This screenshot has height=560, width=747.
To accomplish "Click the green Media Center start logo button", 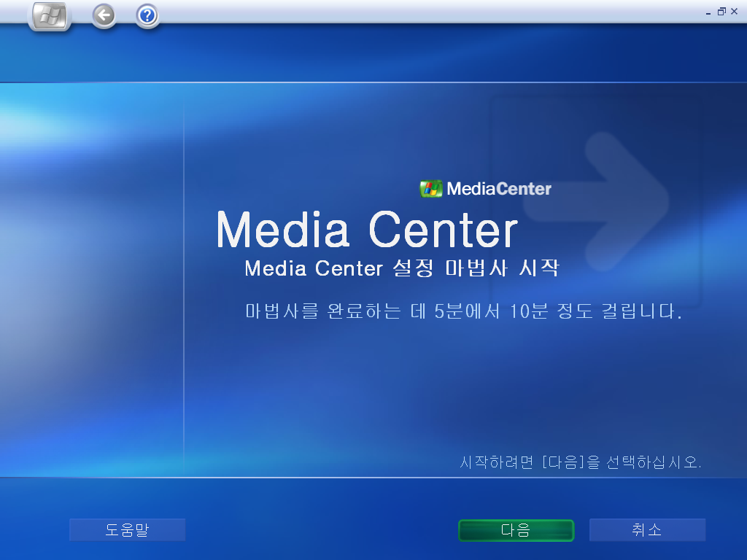I will [x=50, y=16].
